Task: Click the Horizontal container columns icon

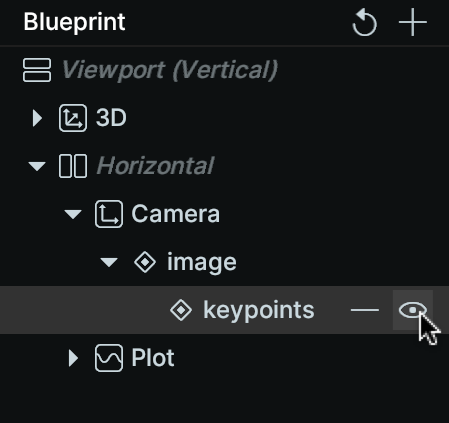Action: (x=73, y=166)
